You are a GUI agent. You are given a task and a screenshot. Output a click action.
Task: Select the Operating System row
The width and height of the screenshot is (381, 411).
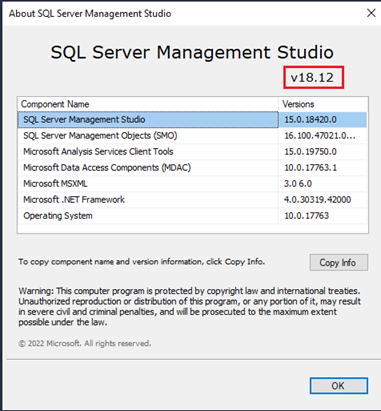tap(192, 216)
